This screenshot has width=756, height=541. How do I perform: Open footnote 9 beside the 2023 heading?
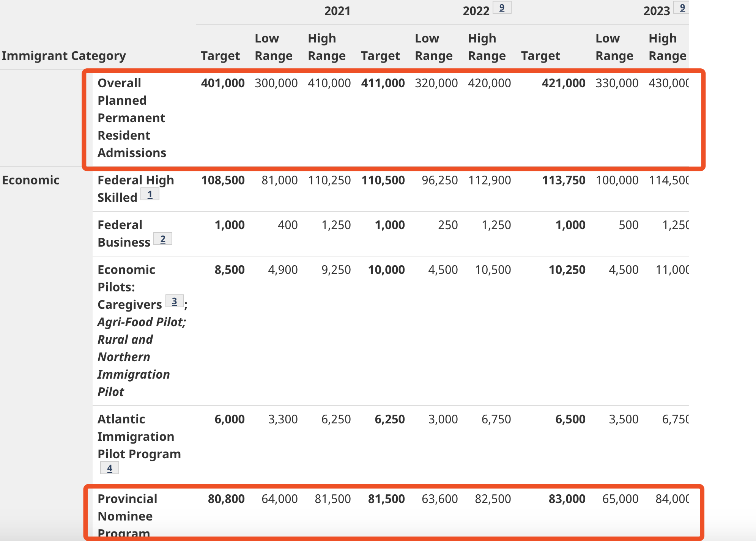[682, 8]
